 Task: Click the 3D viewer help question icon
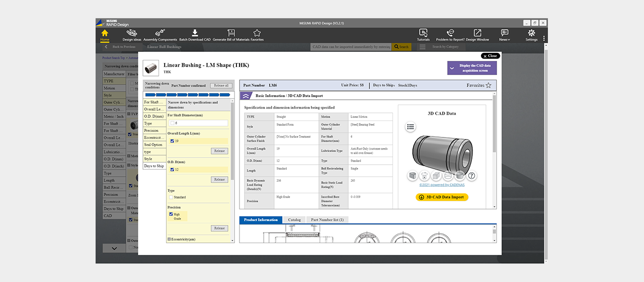(471, 176)
